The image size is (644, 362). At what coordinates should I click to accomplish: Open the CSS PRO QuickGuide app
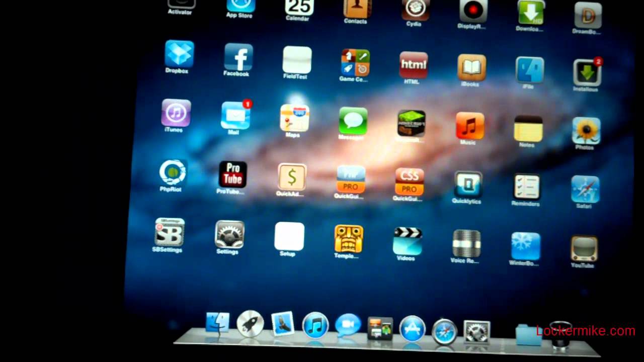409,182
